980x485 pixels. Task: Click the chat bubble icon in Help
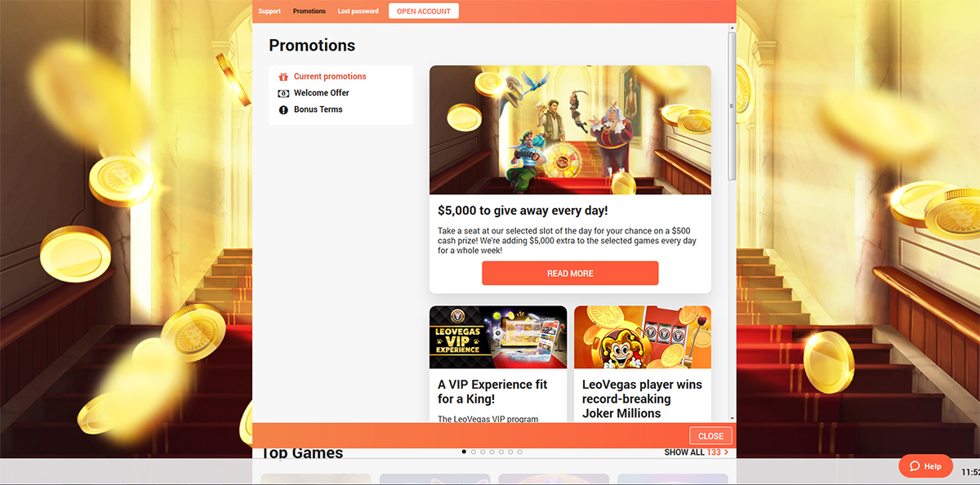tap(915, 466)
